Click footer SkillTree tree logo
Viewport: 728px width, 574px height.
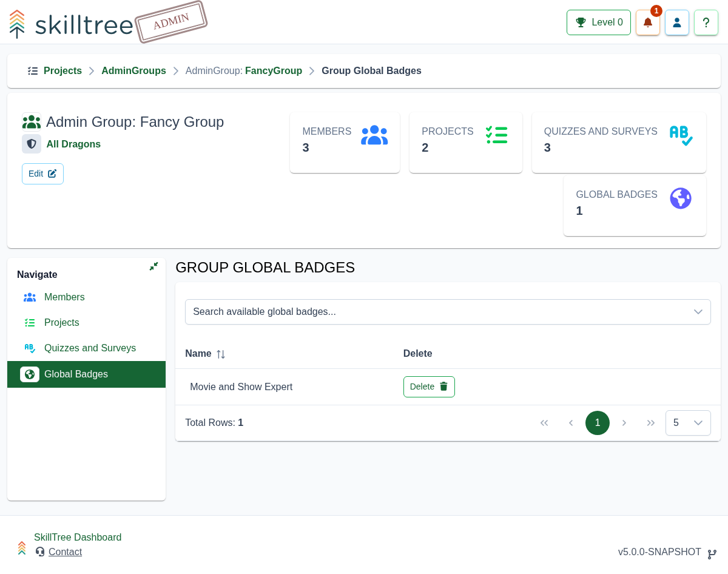pos(22,548)
